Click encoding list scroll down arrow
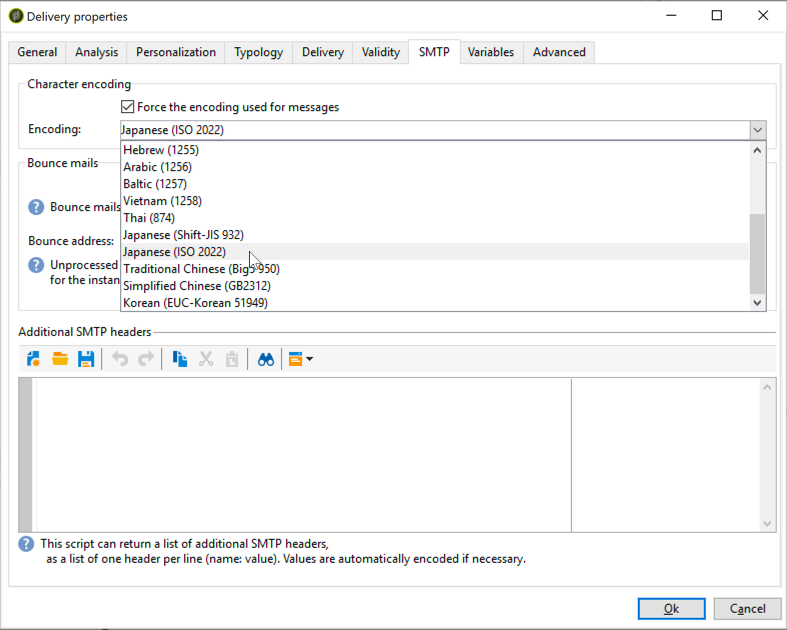 pyautogui.click(x=757, y=303)
